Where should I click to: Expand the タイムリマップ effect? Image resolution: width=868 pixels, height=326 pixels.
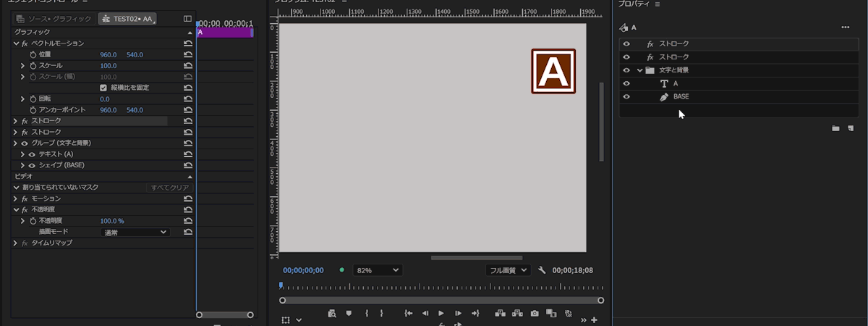click(x=16, y=243)
